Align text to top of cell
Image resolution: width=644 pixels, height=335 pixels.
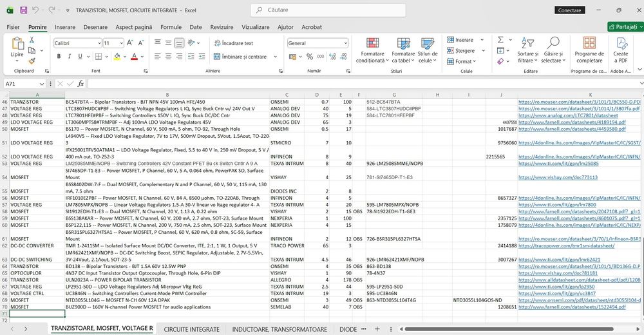click(158, 43)
